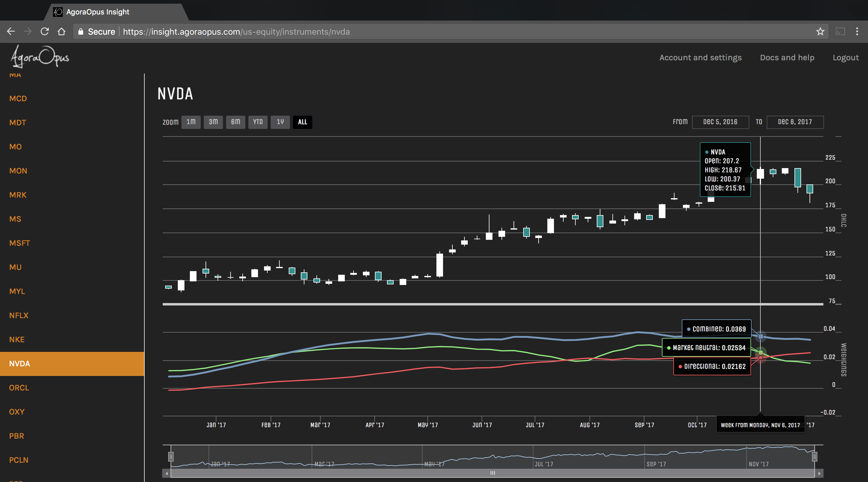Set chart zoom to 1m
Screen dimensions: 868x482
[x=191, y=122]
